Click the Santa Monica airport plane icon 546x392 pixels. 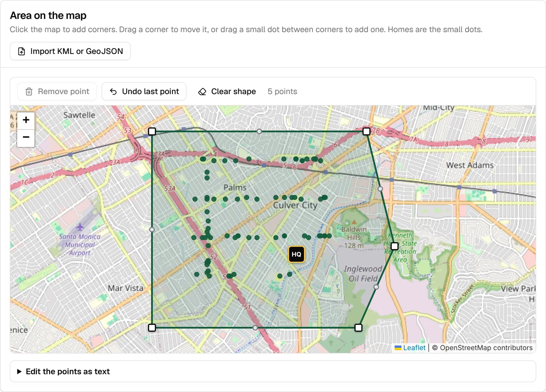[x=80, y=226]
